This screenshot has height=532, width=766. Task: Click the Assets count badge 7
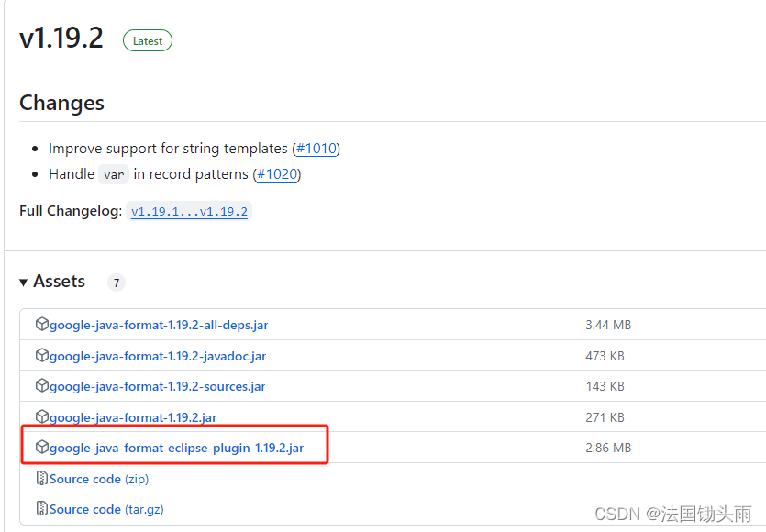(117, 283)
